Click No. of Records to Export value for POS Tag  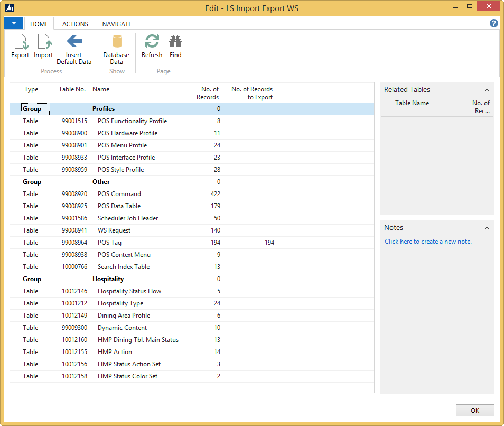(x=269, y=243)
